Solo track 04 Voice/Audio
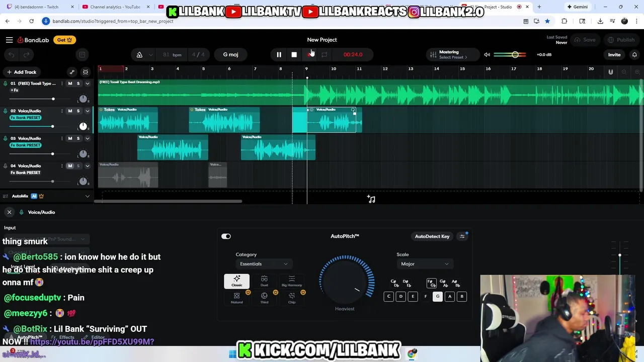The width and height of the screenshot is (644, 362). point(78,166)
